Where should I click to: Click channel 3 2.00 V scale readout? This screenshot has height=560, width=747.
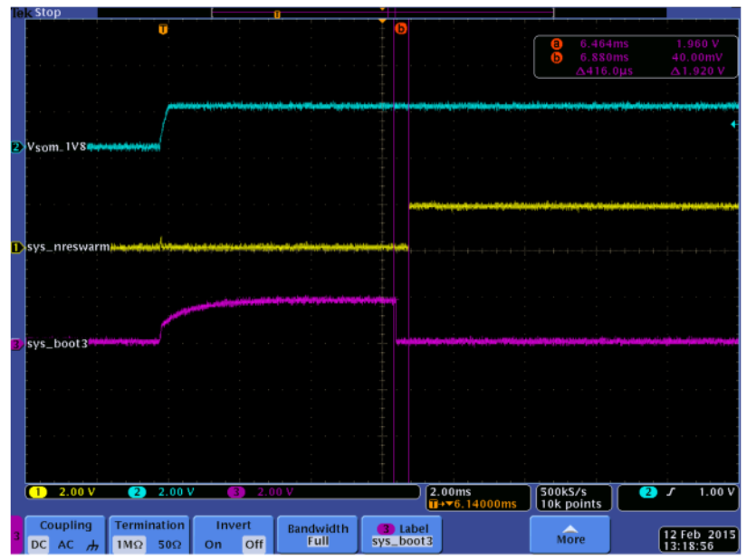pyautogui.click(x=275, y=492)
